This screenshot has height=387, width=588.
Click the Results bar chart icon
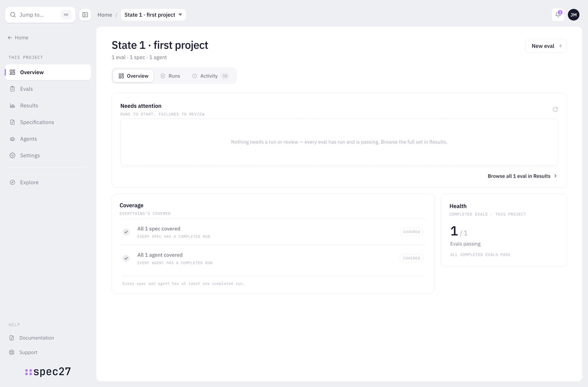pos(12,106)
